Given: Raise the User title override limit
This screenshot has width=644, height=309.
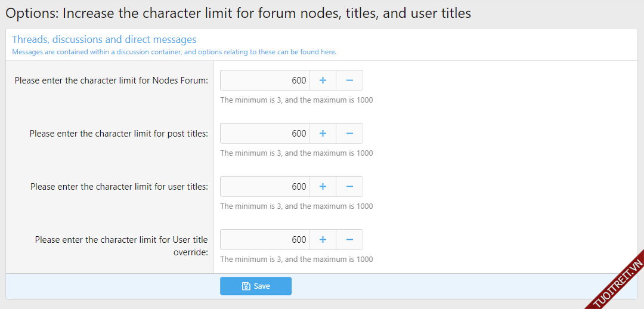Looking at the screenshot, I should point(323,240).
